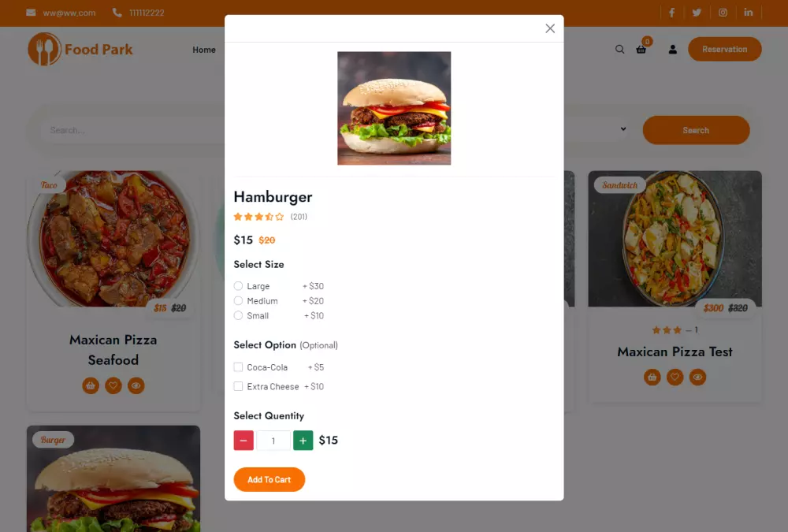
Task: Enable the Extra Cheese option
Action: click(x=238, y=386)
